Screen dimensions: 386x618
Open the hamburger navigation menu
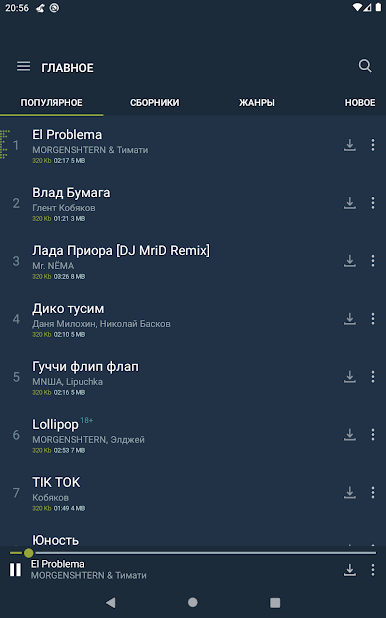23,67
